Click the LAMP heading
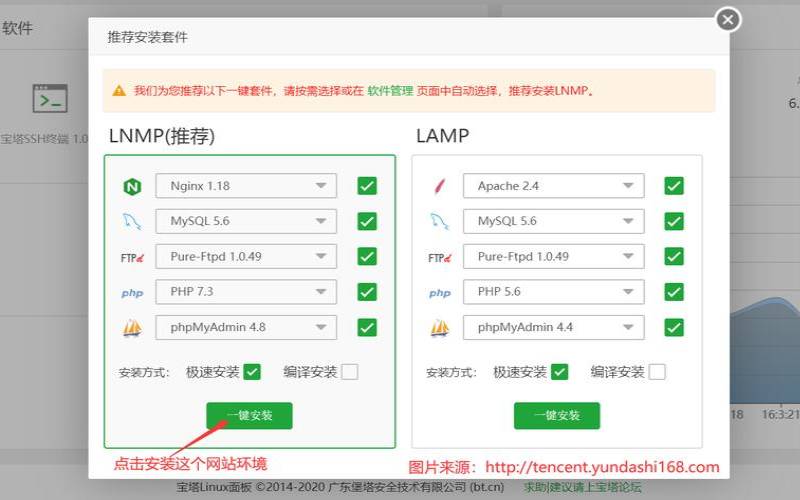The width and height of the screenshot is (800, 500). coord(442,136)
